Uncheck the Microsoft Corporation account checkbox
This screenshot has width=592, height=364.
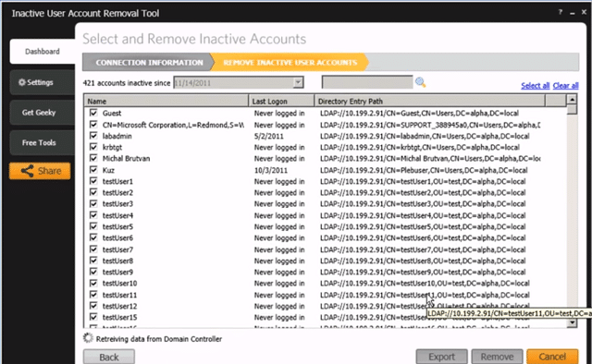[93, 124]
